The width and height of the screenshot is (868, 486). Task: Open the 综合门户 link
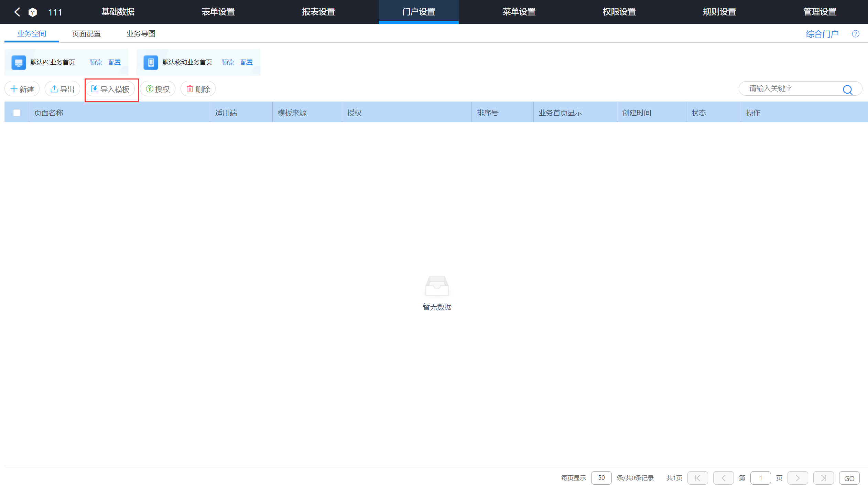point(822,33)
